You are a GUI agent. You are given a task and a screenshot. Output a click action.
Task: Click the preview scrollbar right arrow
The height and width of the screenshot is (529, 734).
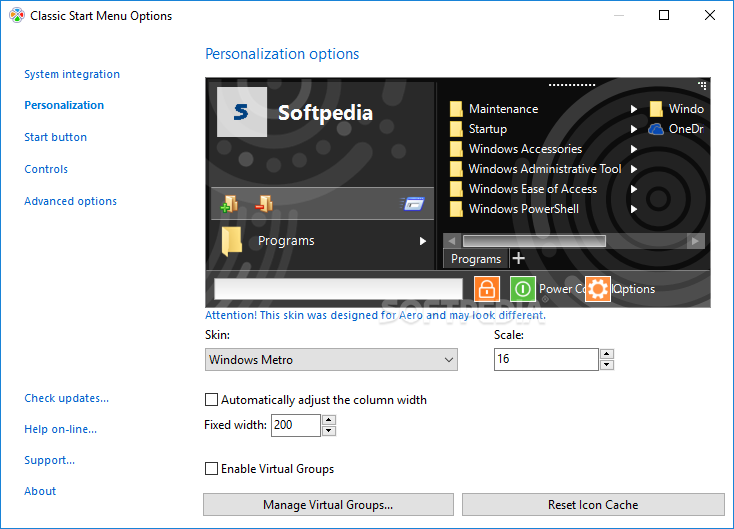click(695, 241)
